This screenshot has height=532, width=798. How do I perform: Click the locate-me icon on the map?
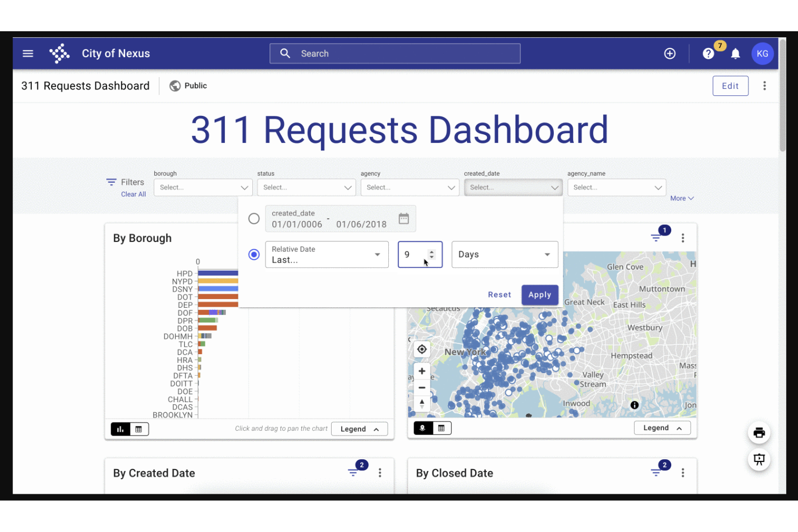(x=422, y=349)
